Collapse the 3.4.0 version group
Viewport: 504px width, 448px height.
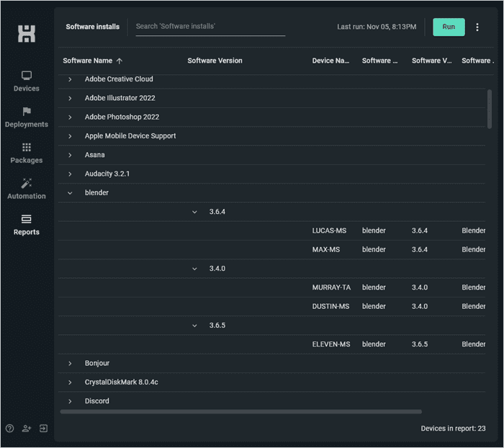coord(194,269)
